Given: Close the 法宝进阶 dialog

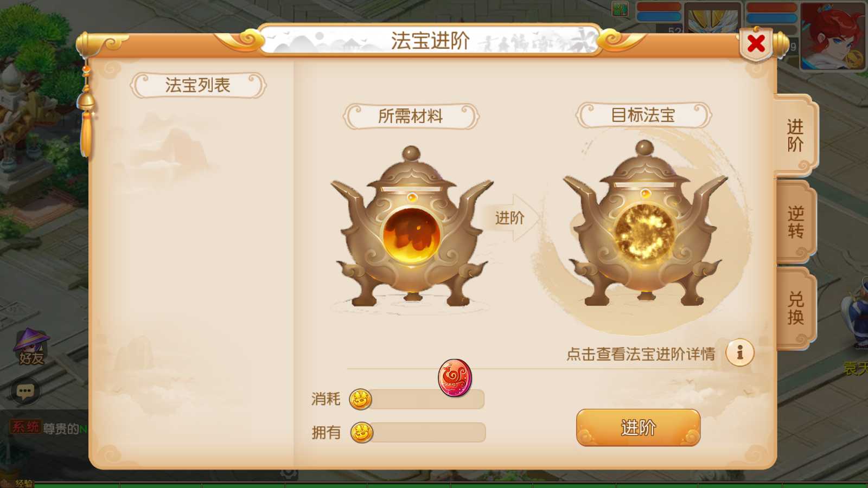Looking at the screenshot, I should coord(756,43).
